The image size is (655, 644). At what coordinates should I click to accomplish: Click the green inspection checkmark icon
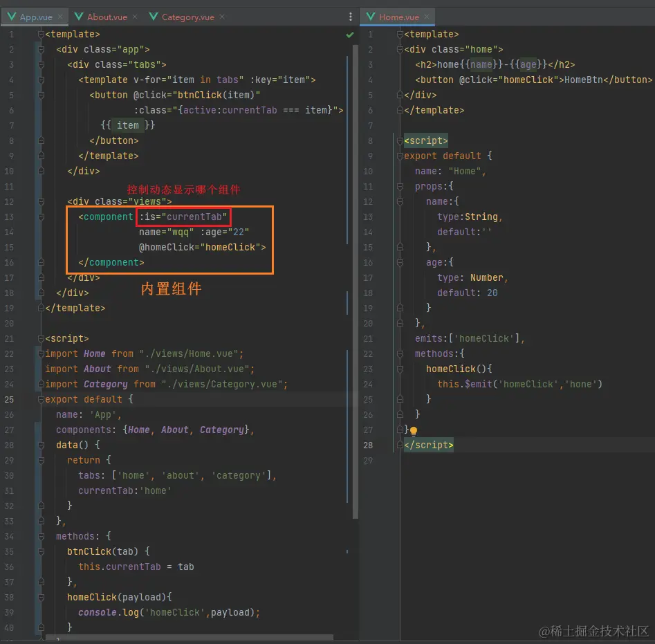point(350,35)
